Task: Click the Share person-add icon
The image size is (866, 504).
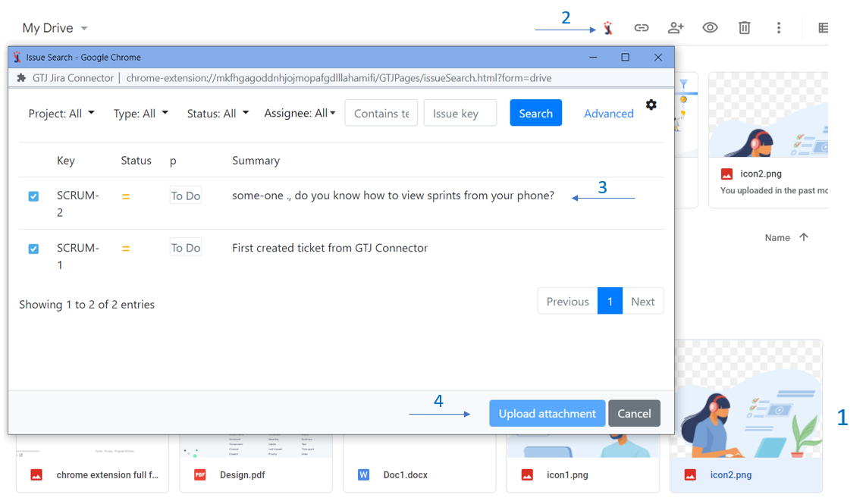Action: (x=676, y=27)
